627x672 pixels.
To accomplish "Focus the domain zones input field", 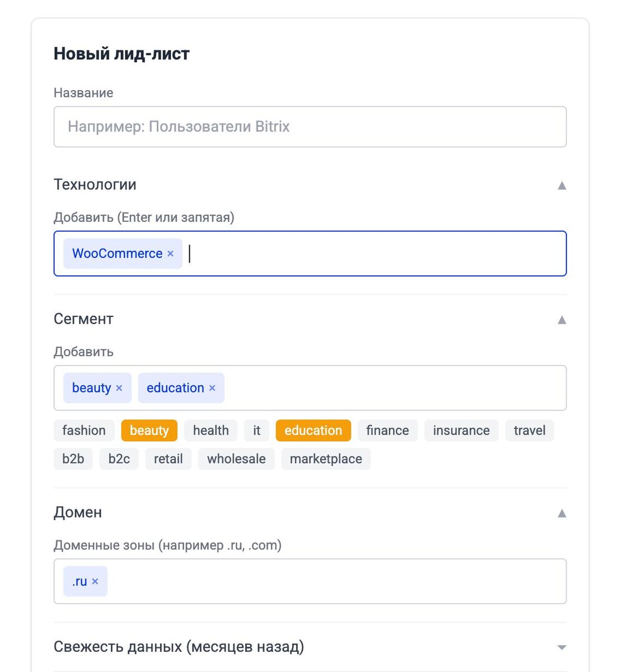I will pos(336,581).
